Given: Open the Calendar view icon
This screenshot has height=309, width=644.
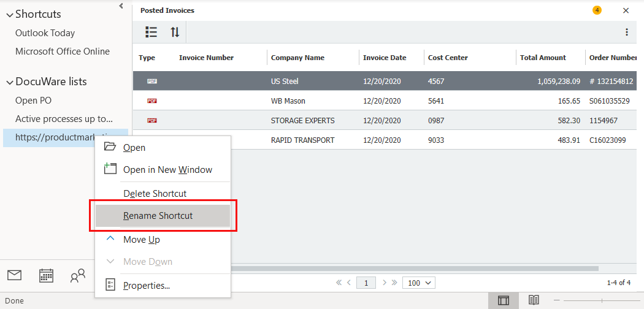Looking at the screenshot, I should coord(46,275).
